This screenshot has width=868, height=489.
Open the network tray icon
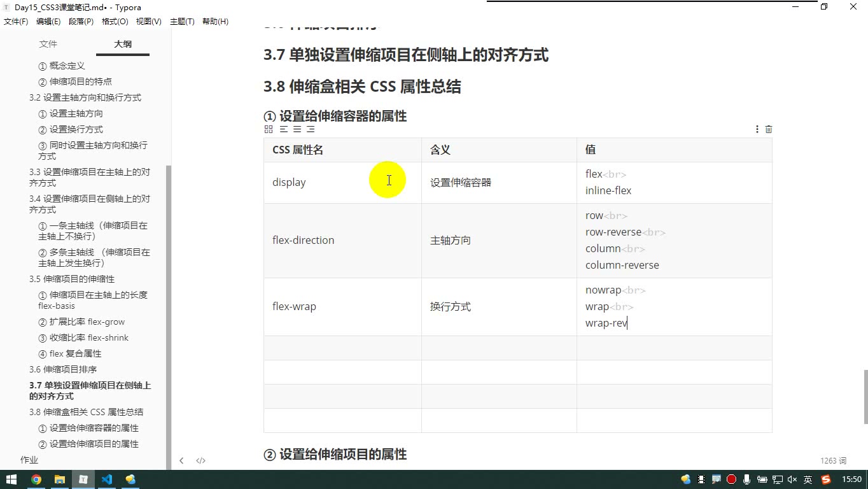pos(778,479)
